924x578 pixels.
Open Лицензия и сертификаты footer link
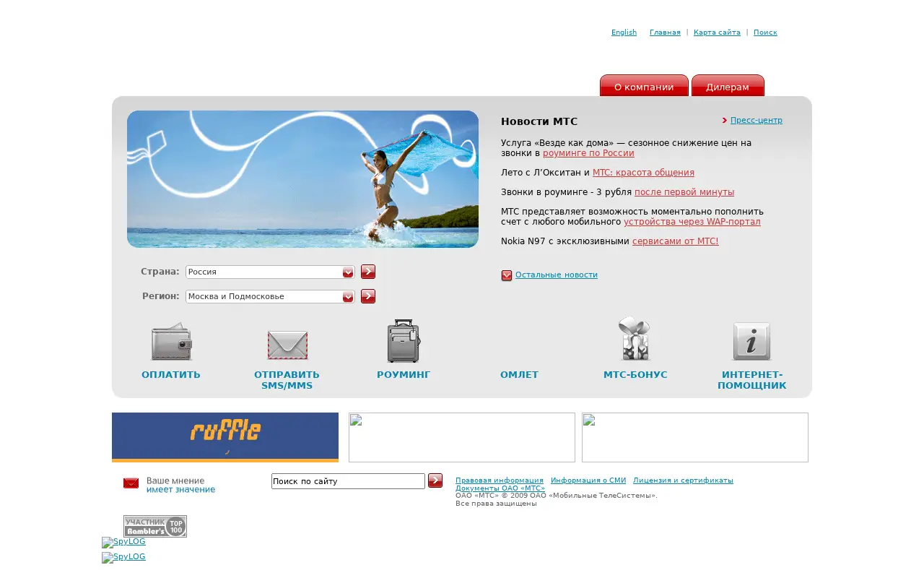[x=683, y=480]
